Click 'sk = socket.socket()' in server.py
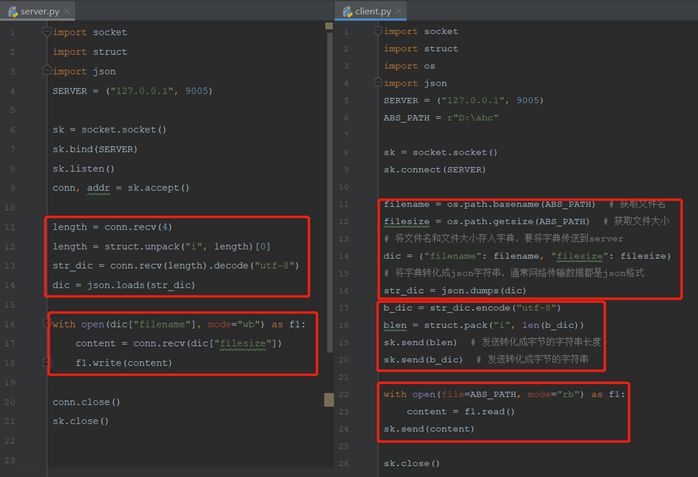Viewport: 698px width, 477px height. (x=109, y=129)
